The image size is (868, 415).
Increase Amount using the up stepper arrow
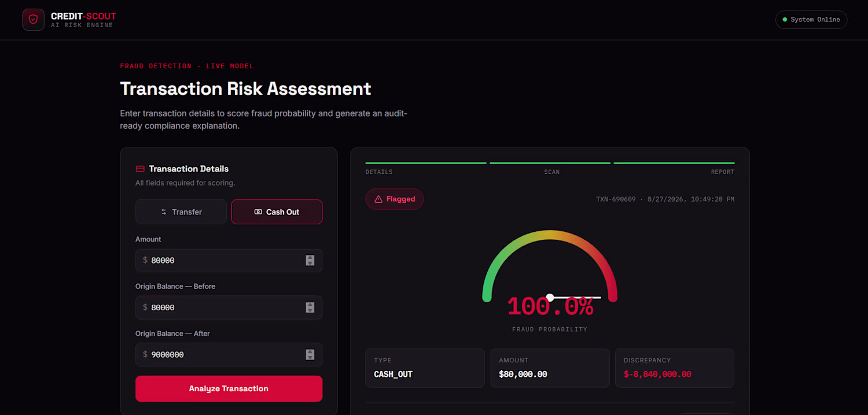[x=310, y=258]
